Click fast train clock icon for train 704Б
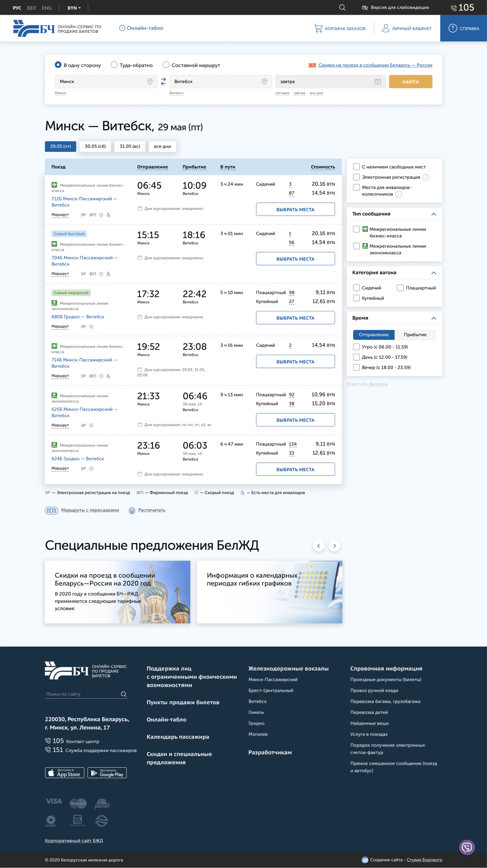Viewport: 487px width, 868px height. (x=101, y=274)
